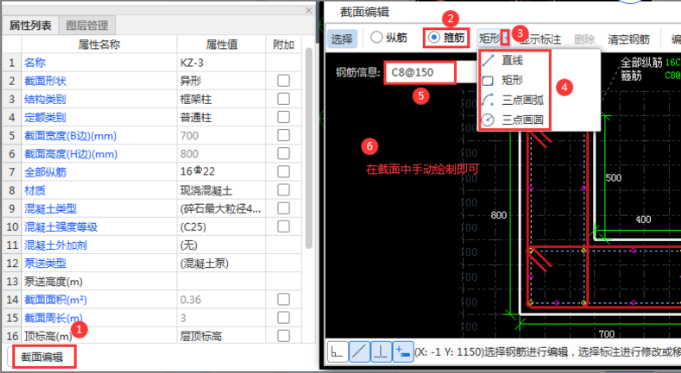Click the 截面编辑 button at bottom left

(x=43, y=357)
